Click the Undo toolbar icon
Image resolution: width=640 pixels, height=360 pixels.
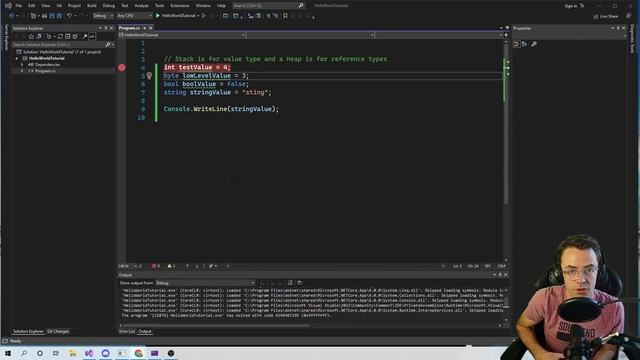pos(69,16)
